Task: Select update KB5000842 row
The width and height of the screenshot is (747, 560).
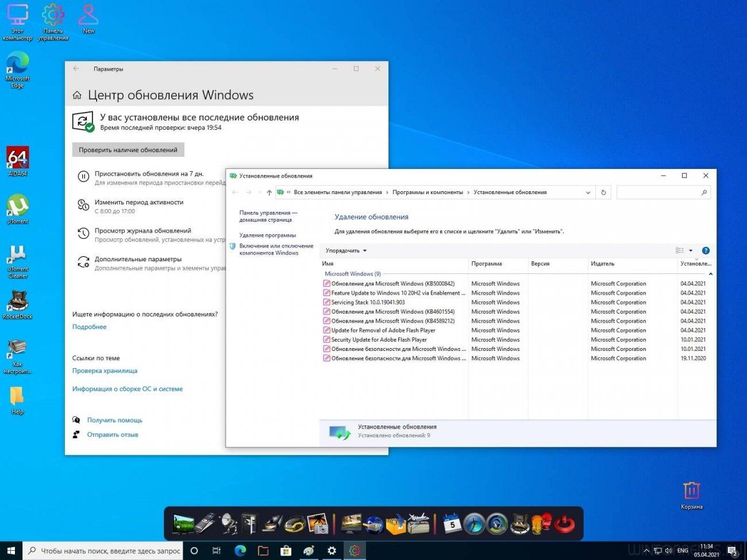Action: click(517, 284)
